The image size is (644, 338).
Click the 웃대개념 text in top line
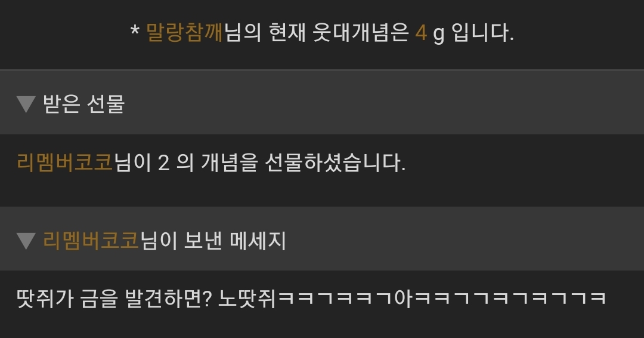click(360, 32)
